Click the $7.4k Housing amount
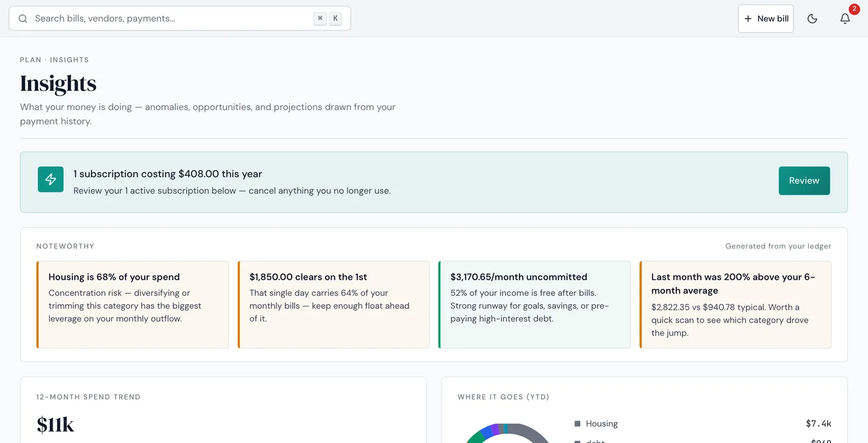 819,424
